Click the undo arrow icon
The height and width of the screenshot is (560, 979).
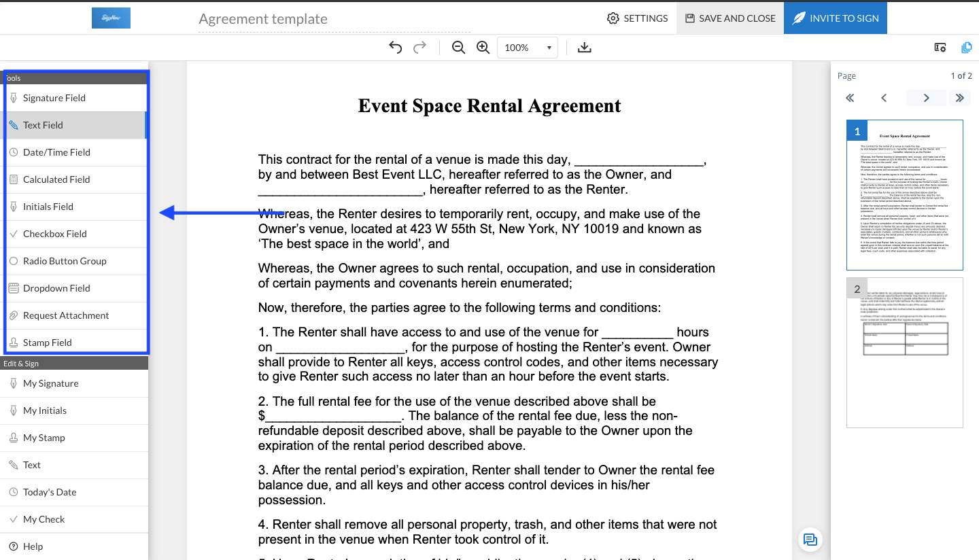tap(395, 48)
